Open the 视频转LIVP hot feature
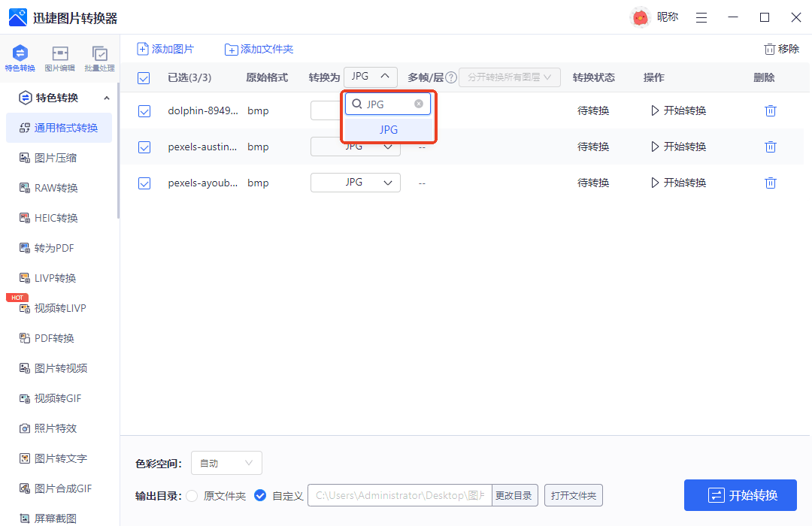 pos(59,308)
